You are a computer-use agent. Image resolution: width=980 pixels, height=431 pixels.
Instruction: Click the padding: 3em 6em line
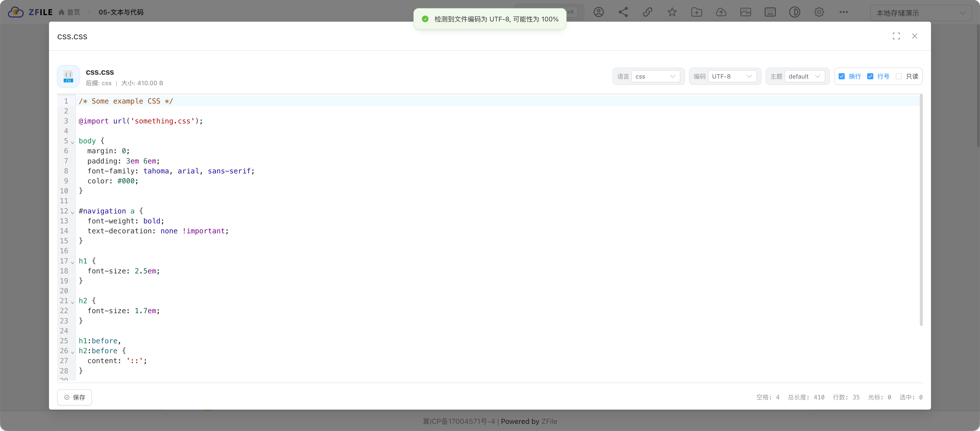tap(124, 161)
